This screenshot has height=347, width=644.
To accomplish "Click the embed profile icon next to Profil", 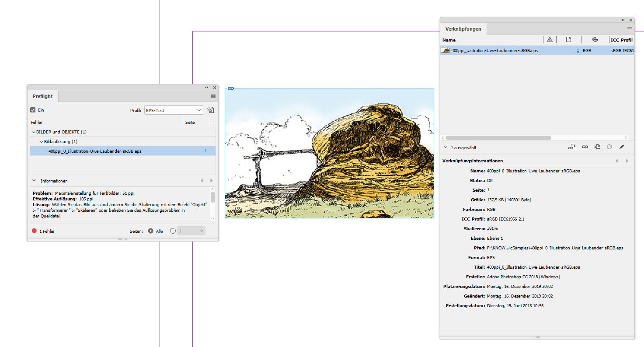I will pyautogui.click(x=210, y=110).
